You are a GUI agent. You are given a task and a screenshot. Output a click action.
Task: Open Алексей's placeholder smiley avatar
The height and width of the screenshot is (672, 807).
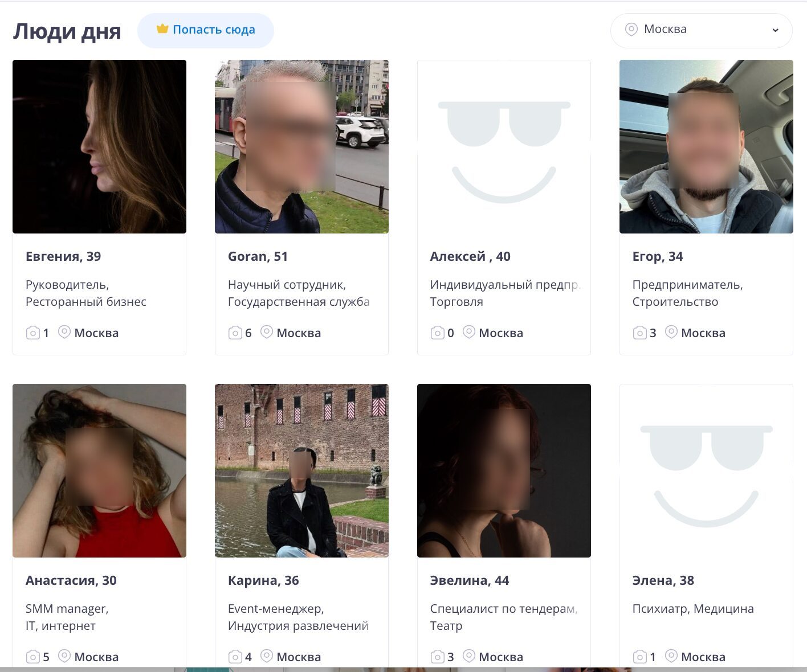tap(504, 146)
